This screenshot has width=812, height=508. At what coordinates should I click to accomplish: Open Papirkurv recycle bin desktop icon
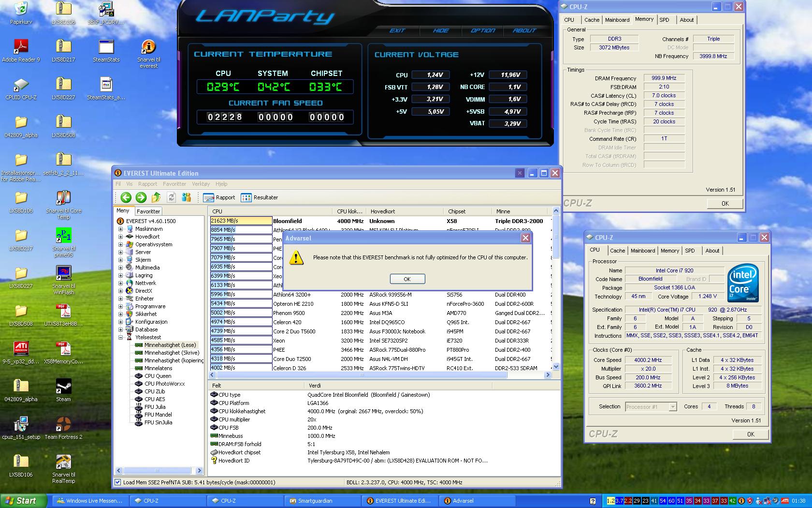21,13
